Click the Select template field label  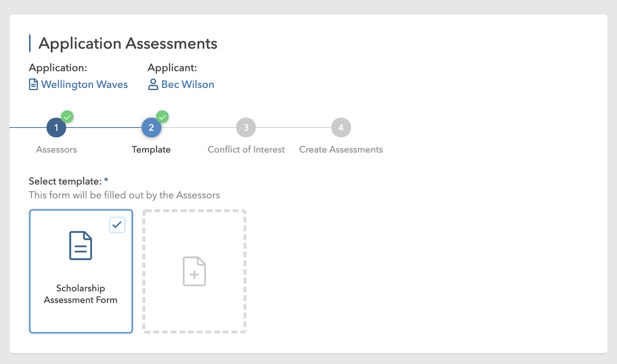point(65,181)
